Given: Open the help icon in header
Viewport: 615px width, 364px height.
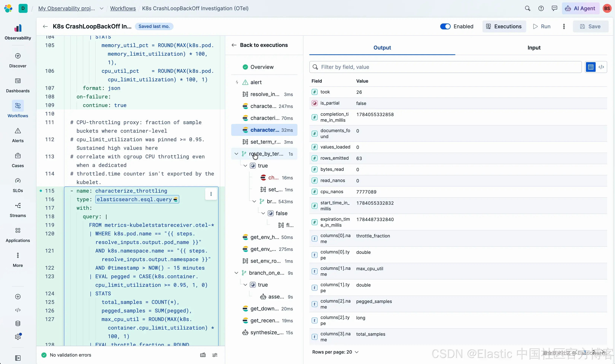Looking at the screenshot, I should [541, 8].
